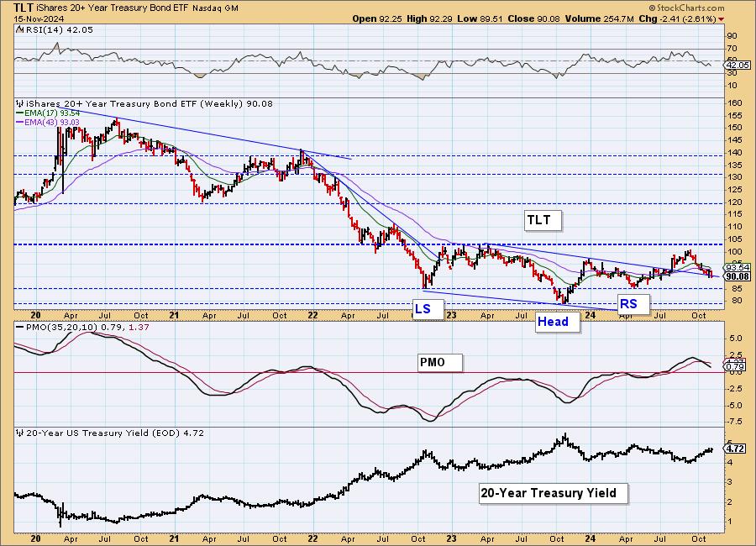Click the 90.08 price tag on right axis

pos(738,276)
